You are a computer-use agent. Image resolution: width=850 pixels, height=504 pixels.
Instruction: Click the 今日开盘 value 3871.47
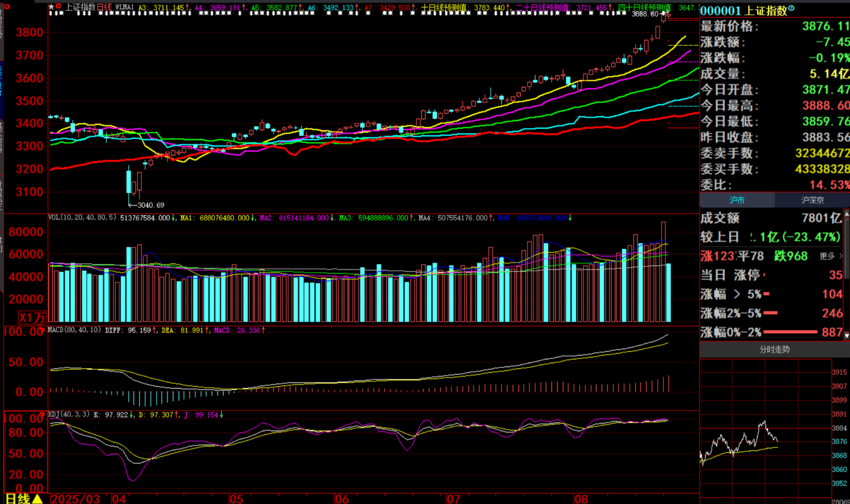[826, 90]
